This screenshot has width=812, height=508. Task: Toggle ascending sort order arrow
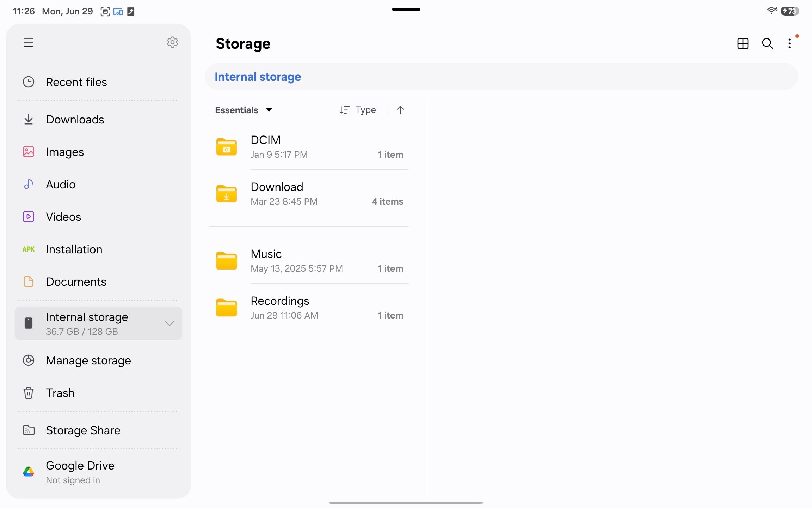tap(400, 110)
